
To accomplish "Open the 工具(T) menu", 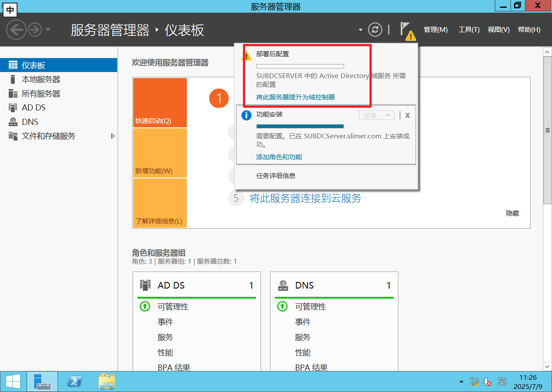I will point(469,30).
